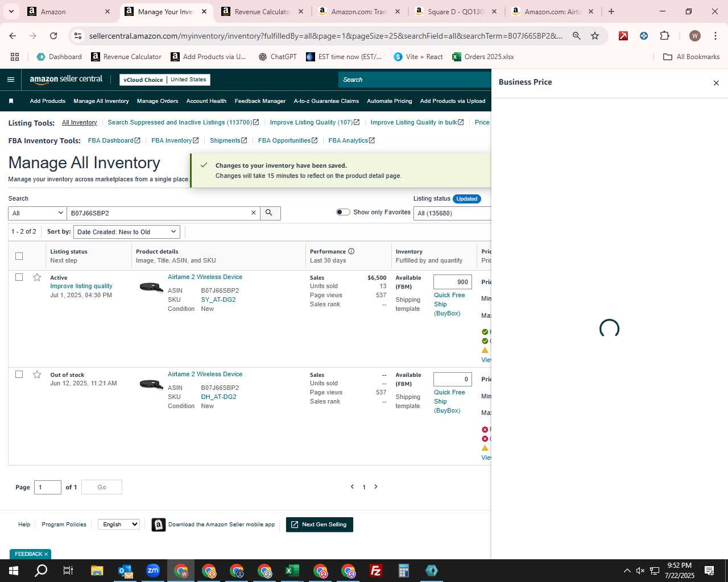The image size is (728, 582).
Task: Open Sort by Date Created dropdown
Action: pos(127,232)
